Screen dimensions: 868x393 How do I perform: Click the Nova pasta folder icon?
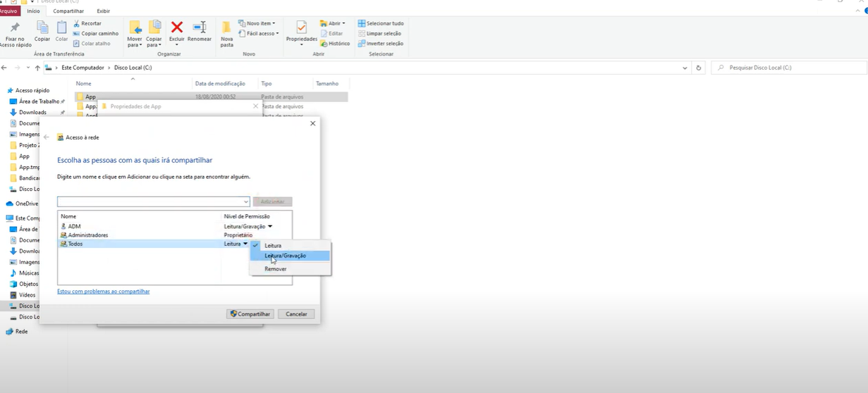pyautogui.click(x=226, y=28)
